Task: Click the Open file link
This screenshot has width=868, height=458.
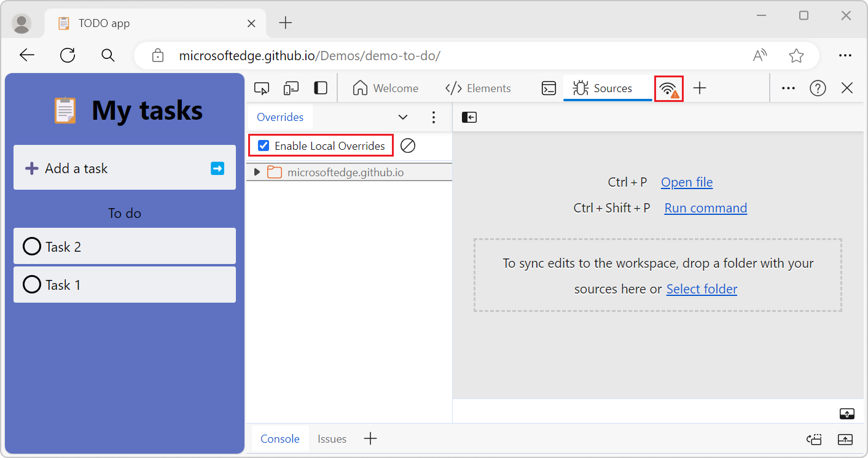Action: tap(687, 182)
